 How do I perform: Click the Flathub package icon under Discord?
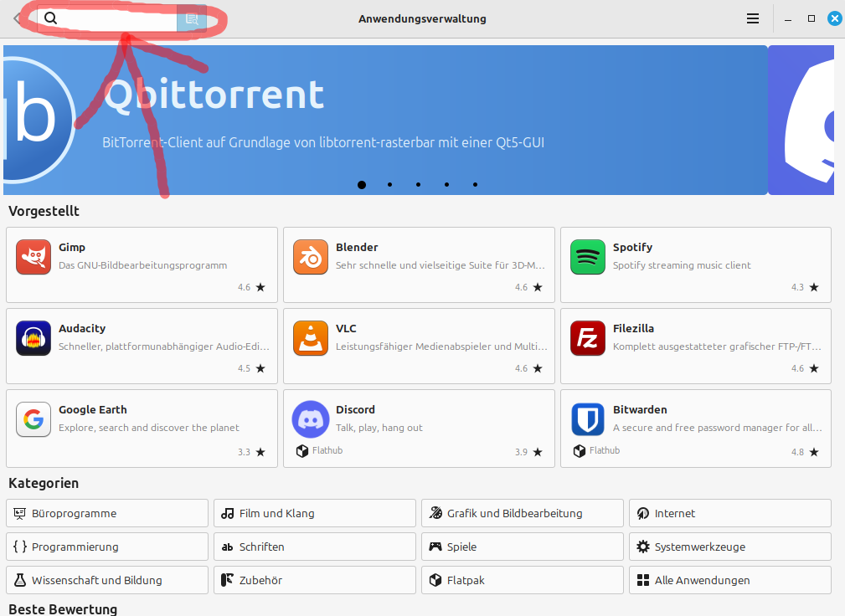coord(302,450)
